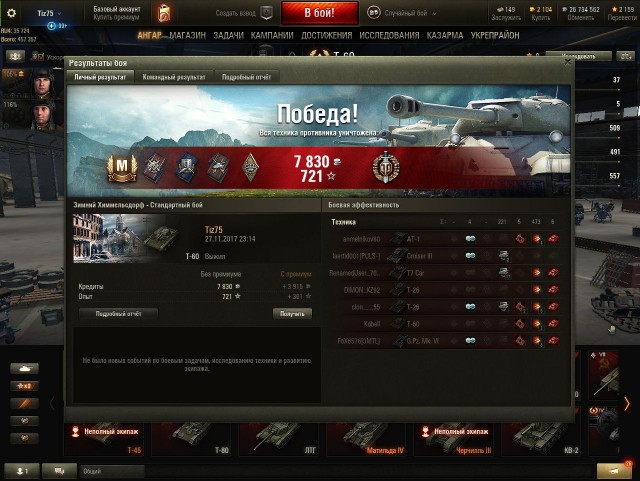Screen dimensions: 640x481
Task: Click the diamond-shaped medal in the banner
Action: [x=250, y=167]
